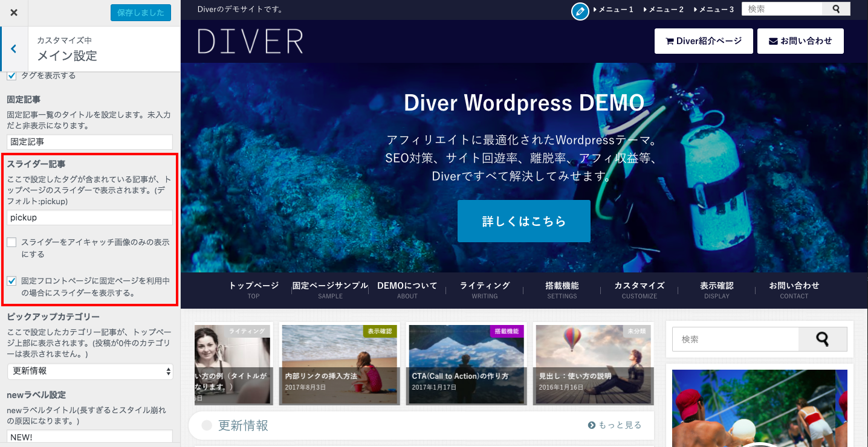Viewport: 868px width, 447px height.
Task: Go to ライティング nav item
Action: (x=485, y=290)
